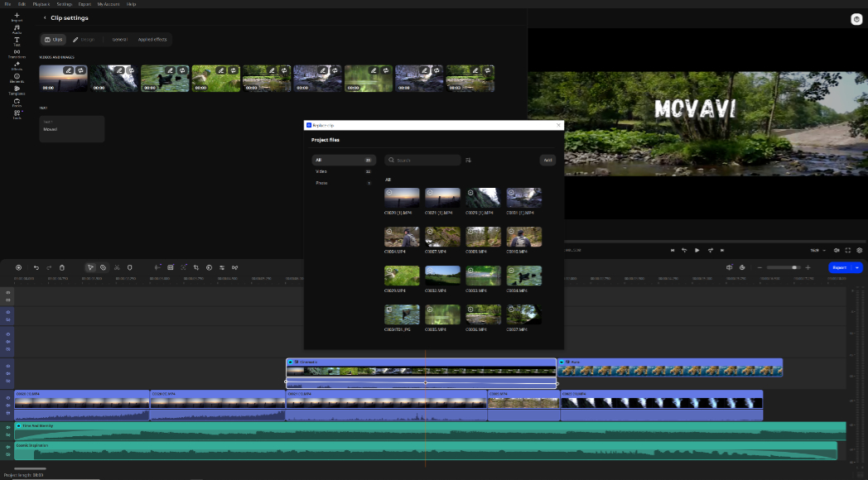Image resolution: width=868 pixels, height=480 pixels.
Task: Toggle visibility of third timeline track
Action: tap(7, 334)
